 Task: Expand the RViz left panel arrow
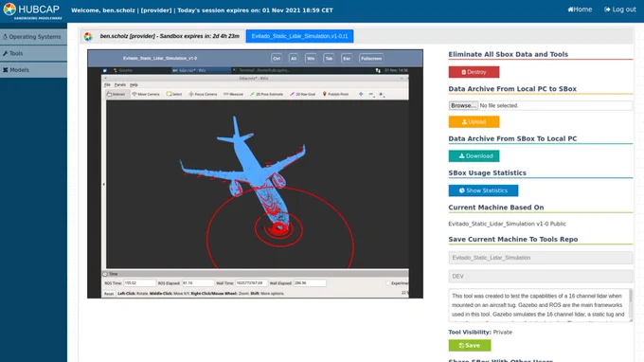103,185
